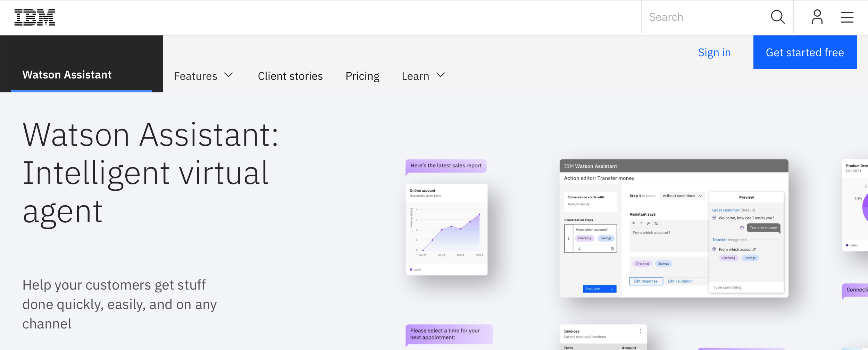868x350 pixels.
Task: Open the user profile icon
Action: coord(817,17)
